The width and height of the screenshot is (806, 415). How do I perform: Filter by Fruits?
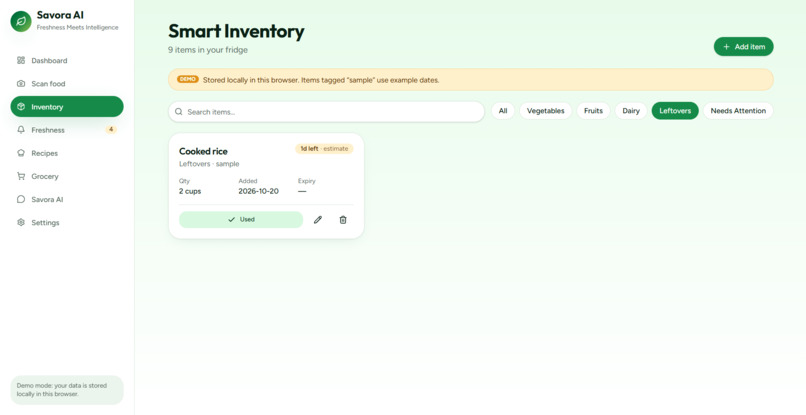click(x=593, y=111)
